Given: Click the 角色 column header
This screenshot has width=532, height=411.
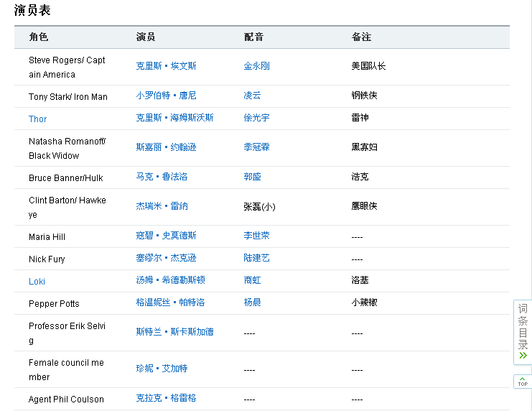Looking at the screenshot, I should click(x=38, y=37).
